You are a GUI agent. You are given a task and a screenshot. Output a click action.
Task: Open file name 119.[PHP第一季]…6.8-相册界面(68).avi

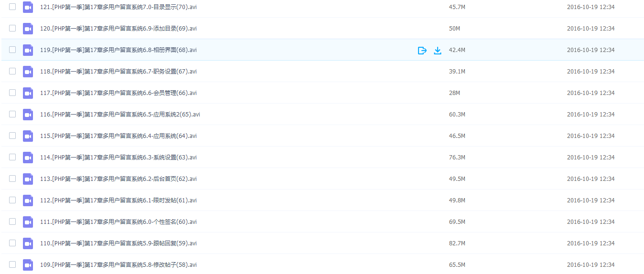tap(118, 50)
